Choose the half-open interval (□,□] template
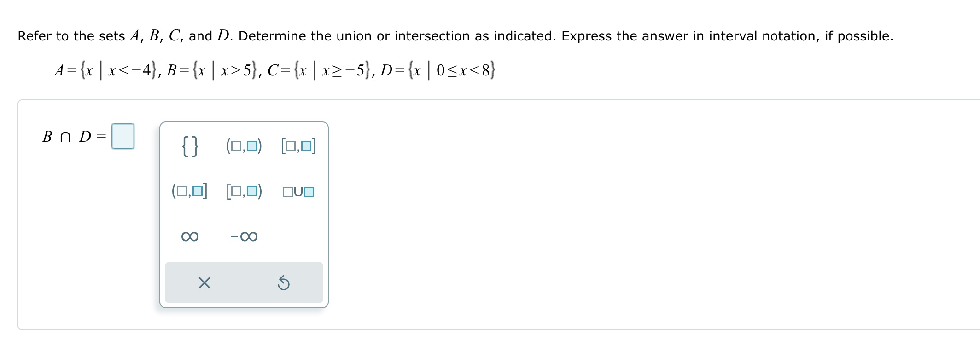 point(190,191)
